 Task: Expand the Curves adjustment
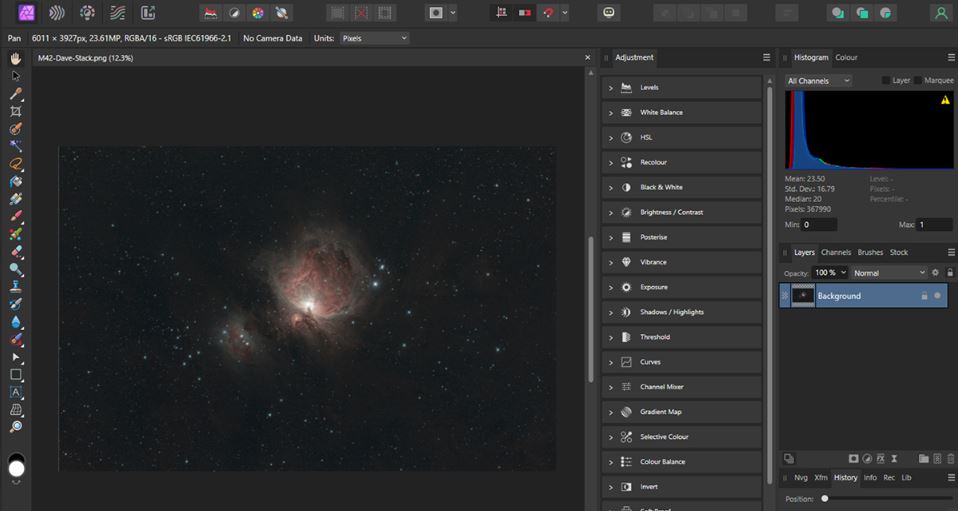(x=610, y=362)
